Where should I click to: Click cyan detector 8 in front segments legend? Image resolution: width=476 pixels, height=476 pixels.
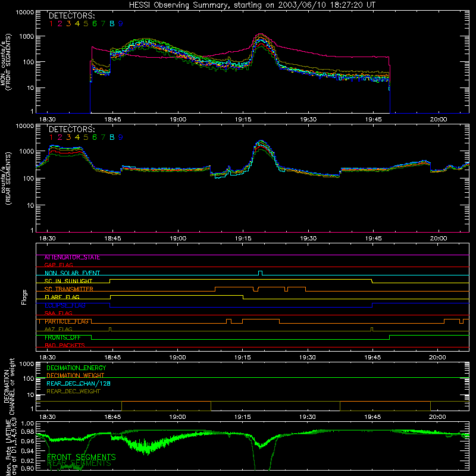[112, 24]
